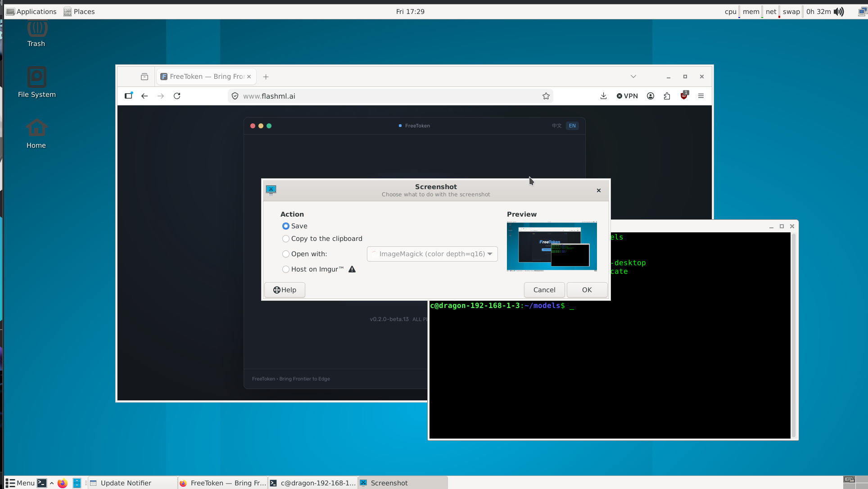868x489 pixels.
Task: Open the volume speaker icon
Action: point(839,12)
